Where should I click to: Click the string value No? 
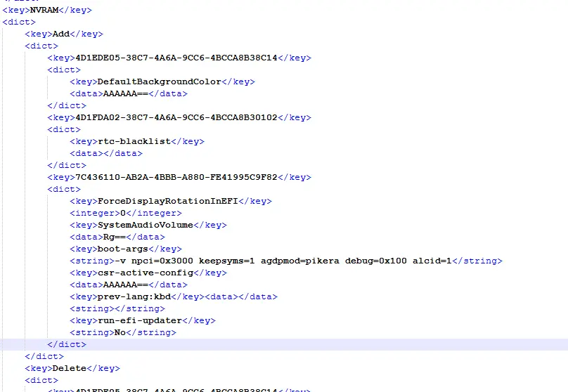[120, 333]
